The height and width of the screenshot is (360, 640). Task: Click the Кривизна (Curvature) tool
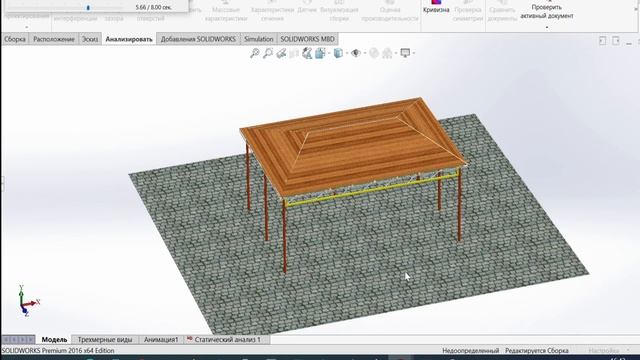(436, 7)
